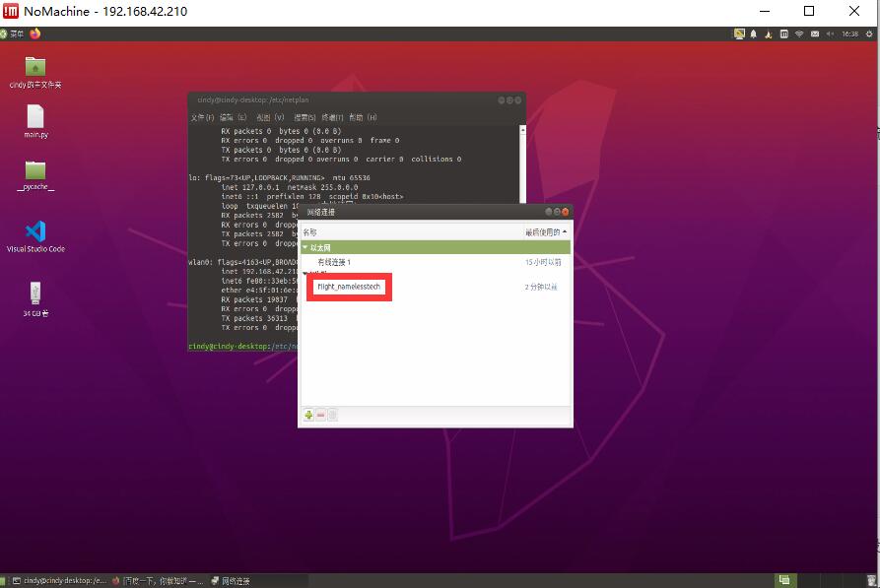Viewport: 880px width, 588px height.
Task: Remove the selected connection with the minus button
Action: click(321, 416)
